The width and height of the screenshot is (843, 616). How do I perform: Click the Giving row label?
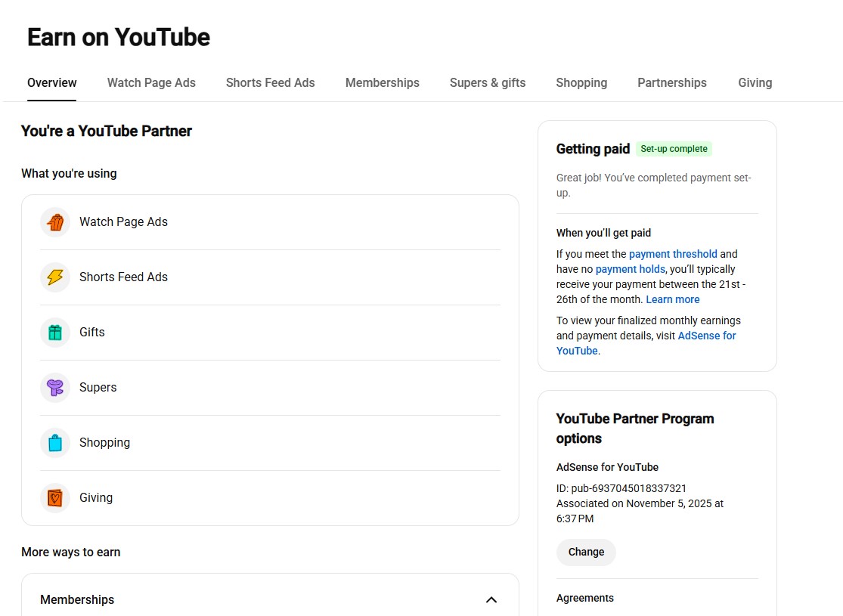96,498
